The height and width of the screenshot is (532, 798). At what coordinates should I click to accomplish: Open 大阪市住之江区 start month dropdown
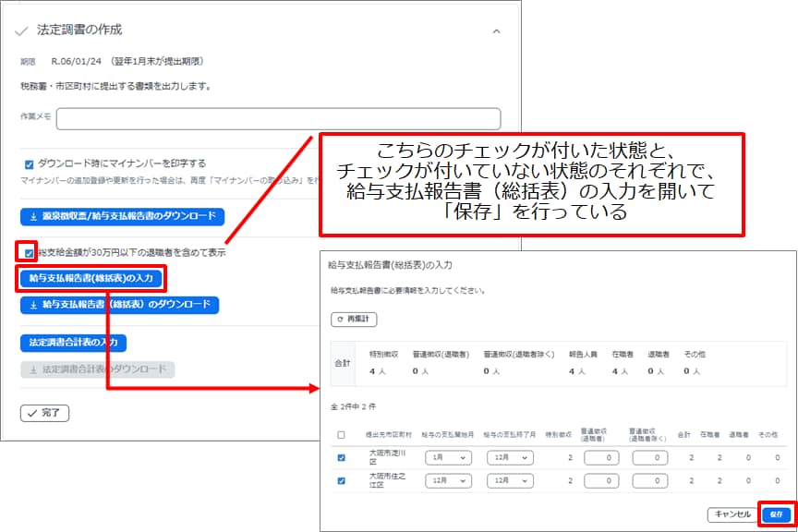448,480
